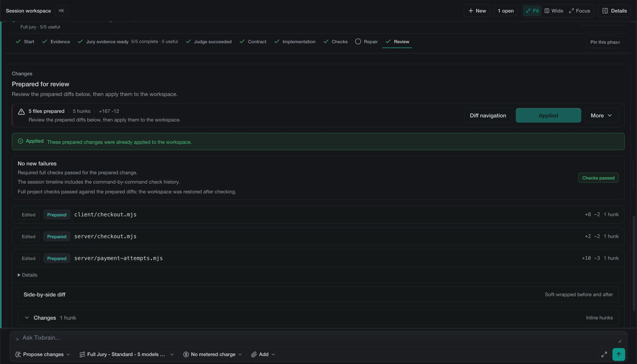Click the Propose changes mode icon
The width and height of the screenshot is (637, 364).
(18, 354)
